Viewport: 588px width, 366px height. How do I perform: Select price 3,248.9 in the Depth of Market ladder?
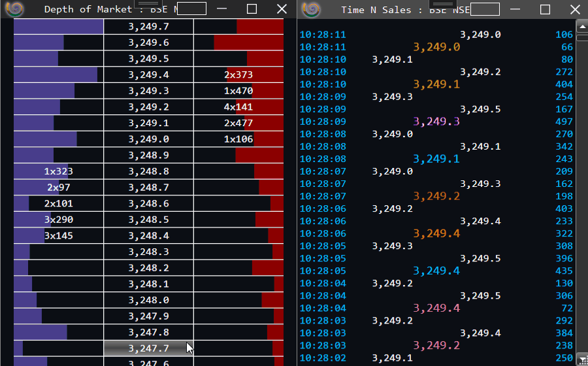click(x=148, y=156)
